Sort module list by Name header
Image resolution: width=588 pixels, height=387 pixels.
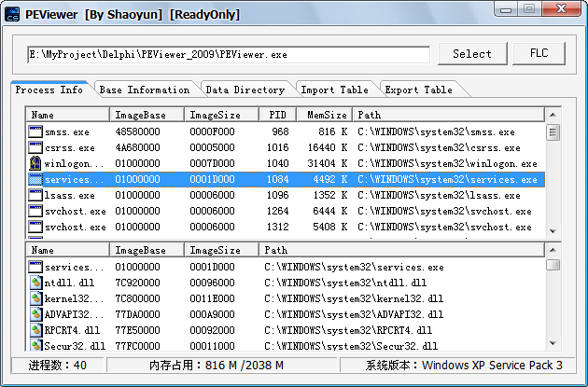68,250
